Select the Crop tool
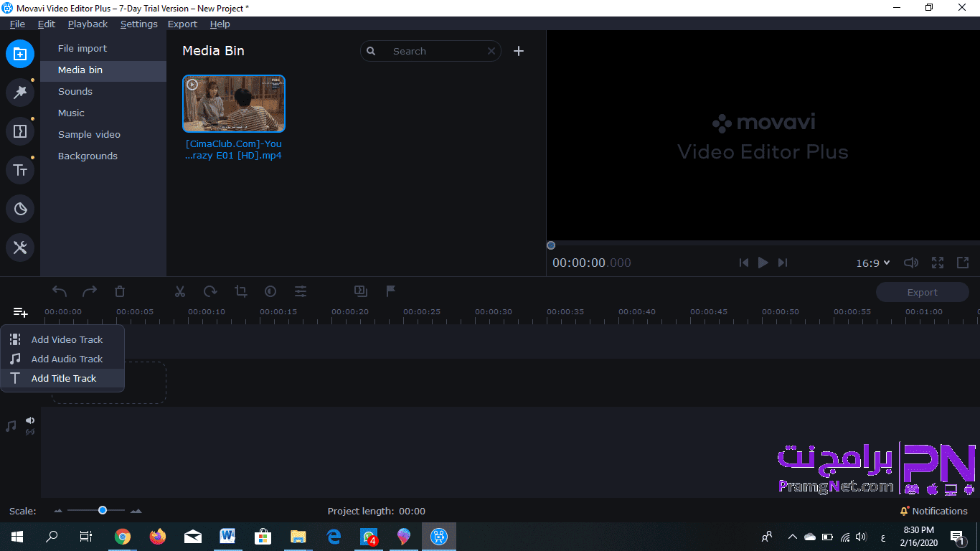980x551 pixels. tap(240, 291)
